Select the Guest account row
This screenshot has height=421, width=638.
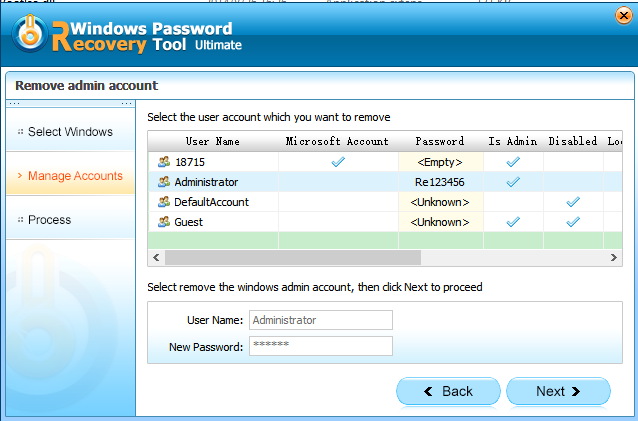coord(385,222)
